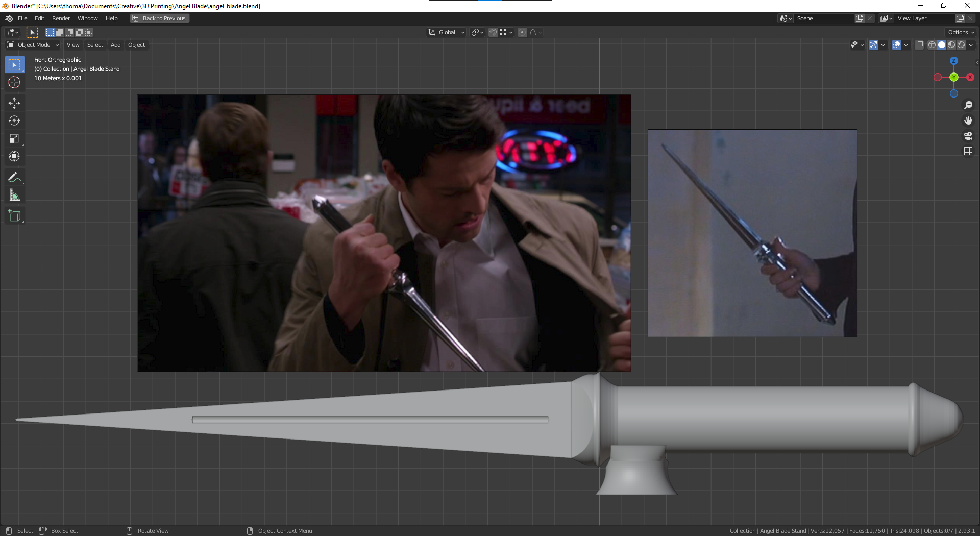This screenshot has width=980, height=536.
Task: Expand the shading options dropdown arrow
Action: tap(971, 45)
